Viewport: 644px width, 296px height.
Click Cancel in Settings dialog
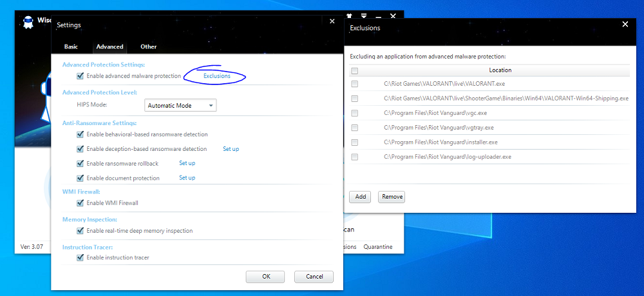(x=314, y=277)
